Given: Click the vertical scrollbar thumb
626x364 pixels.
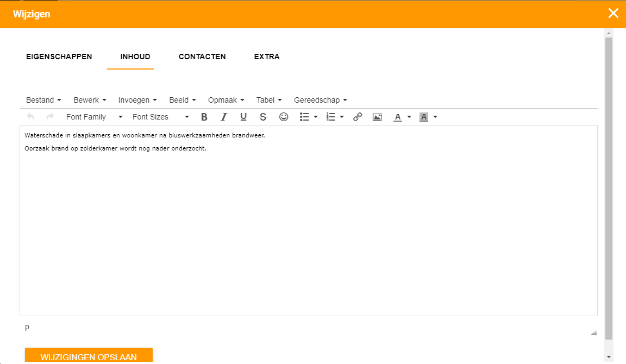Looking at the screenshot, I should pyautogui.click(x=609, y=189).
